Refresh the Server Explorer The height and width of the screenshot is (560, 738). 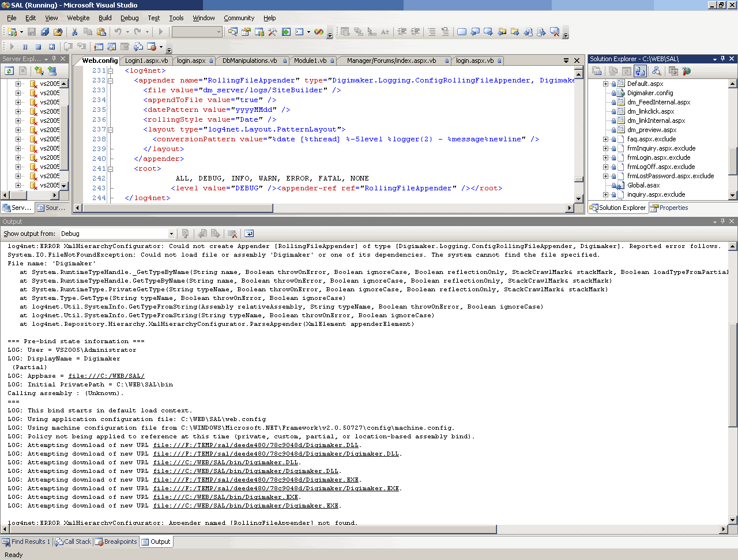pos(9,71)
